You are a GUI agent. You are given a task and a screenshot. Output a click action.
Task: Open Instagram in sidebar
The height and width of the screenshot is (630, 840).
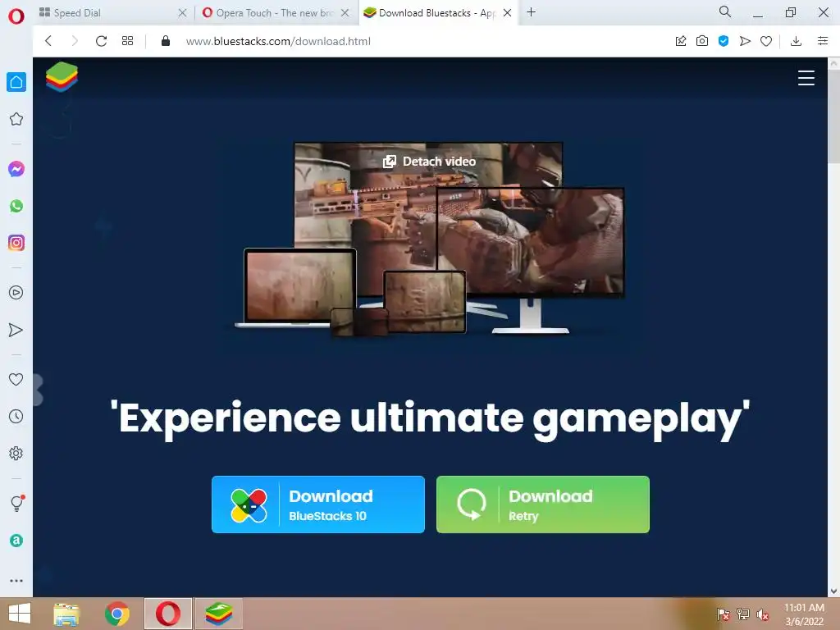16,243
